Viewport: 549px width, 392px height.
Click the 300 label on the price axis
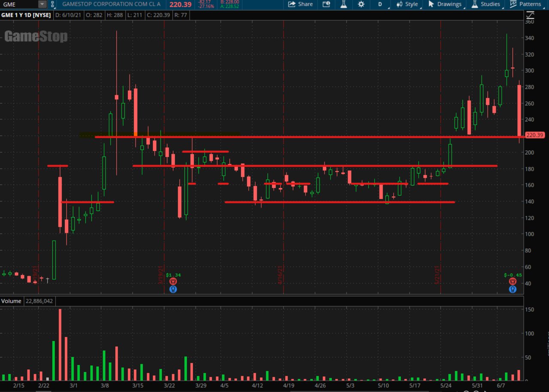(x=530, y=70)
